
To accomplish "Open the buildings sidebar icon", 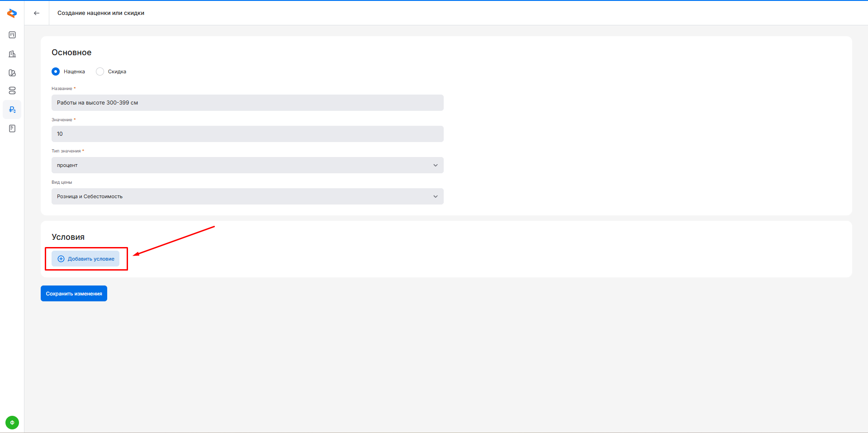I will [x=12, y=54].
